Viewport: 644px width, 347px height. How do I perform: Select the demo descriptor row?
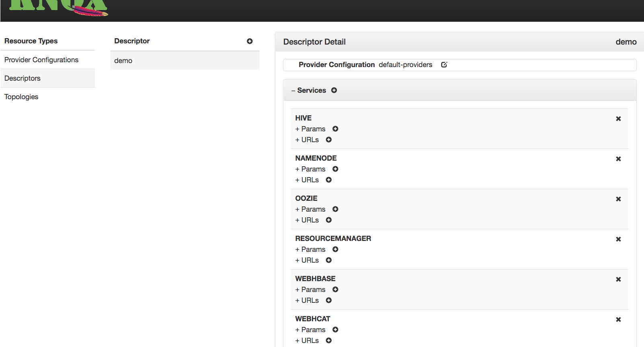(x=185, y=61)
